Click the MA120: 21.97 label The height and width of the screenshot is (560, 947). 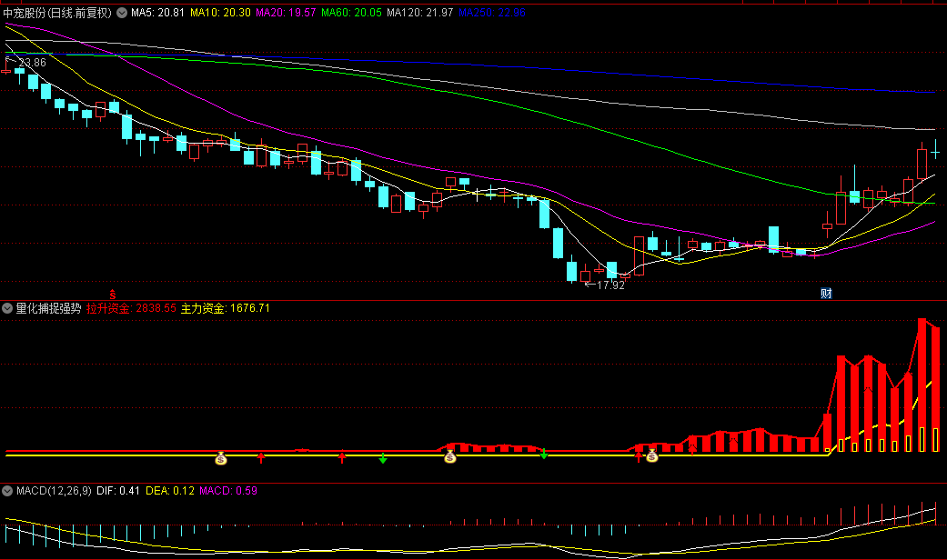419,13
